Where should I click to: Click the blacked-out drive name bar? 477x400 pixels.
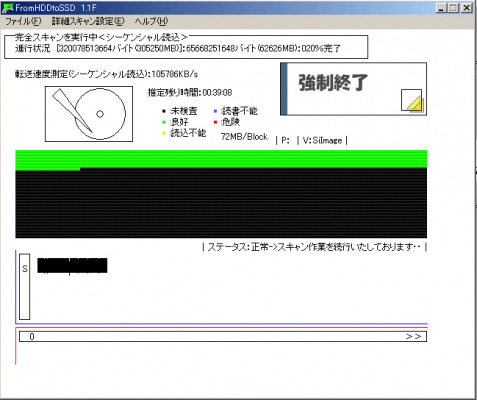tap(72, 266)
